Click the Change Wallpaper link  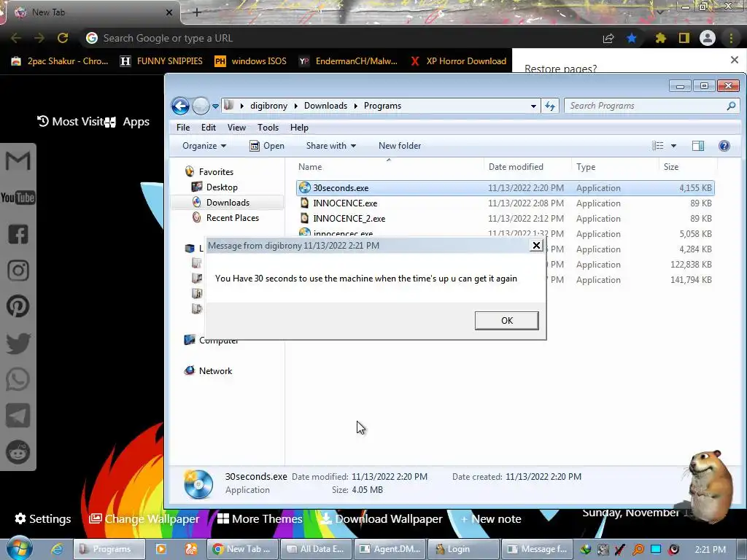coord(144,518)
